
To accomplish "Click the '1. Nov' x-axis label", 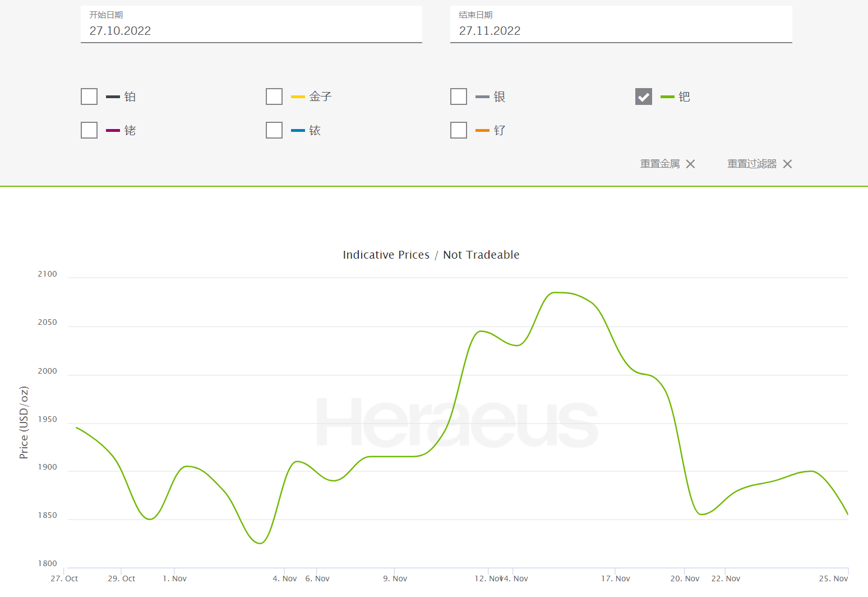I will point(175,578).
